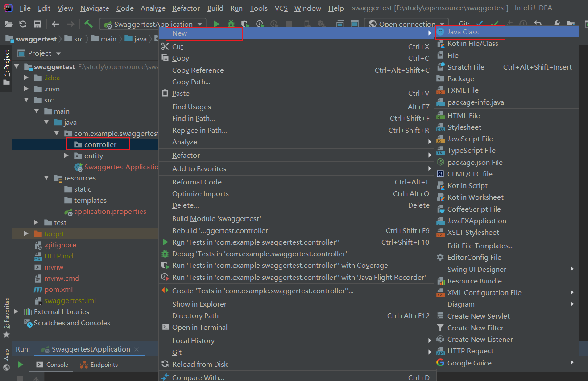Image resolution: width=588 pixels, height=381 pixels.
Task: Expand the .mvn folder
Action: [27, 89]
